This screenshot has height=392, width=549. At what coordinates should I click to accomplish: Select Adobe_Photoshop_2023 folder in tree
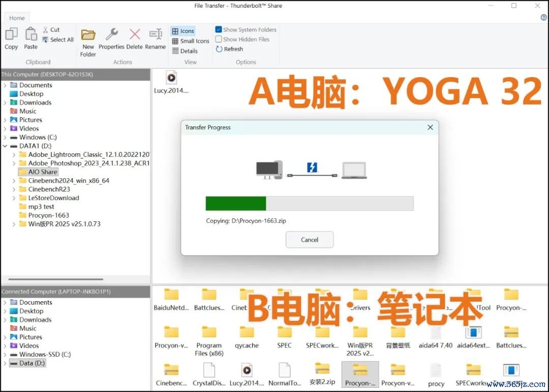(x=84, y=163)
